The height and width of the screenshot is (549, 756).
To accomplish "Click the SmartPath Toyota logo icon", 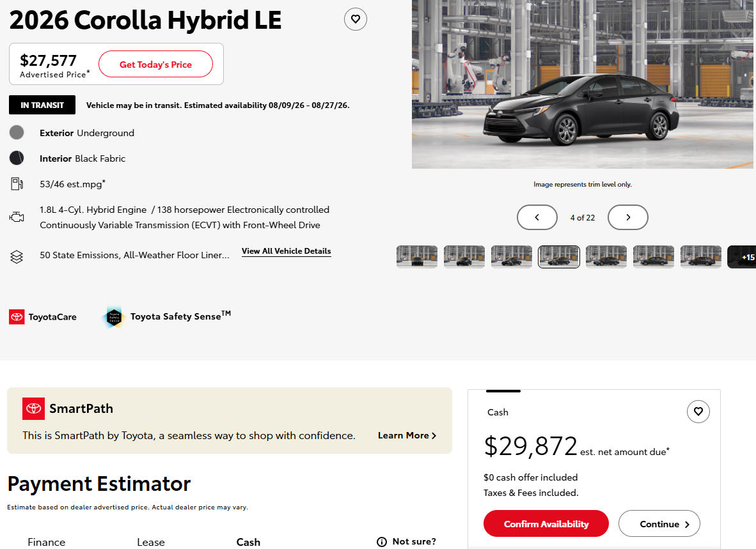I will tap(34, 408).
